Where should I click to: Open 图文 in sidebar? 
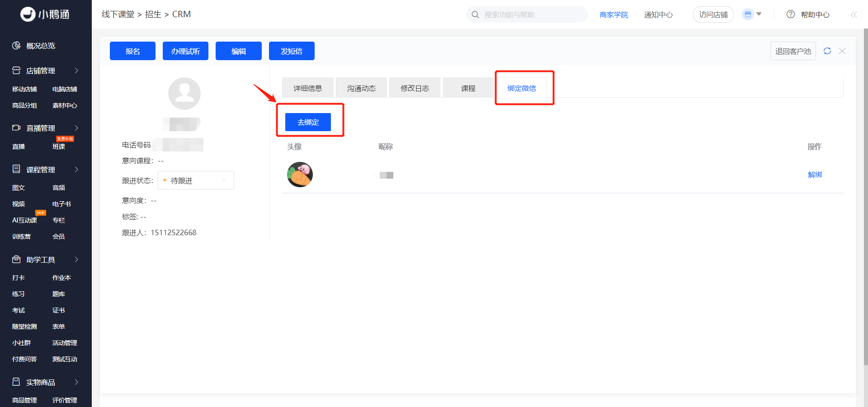pos(19,188)
